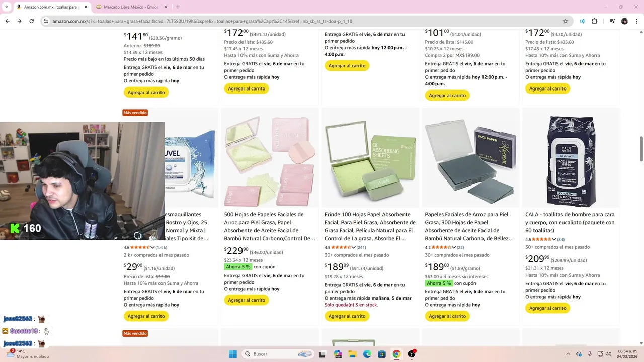The height and width of the screenshot is (362, 644).
Task: Open OBS Studio from the taskbar
Action: (412, 354)
